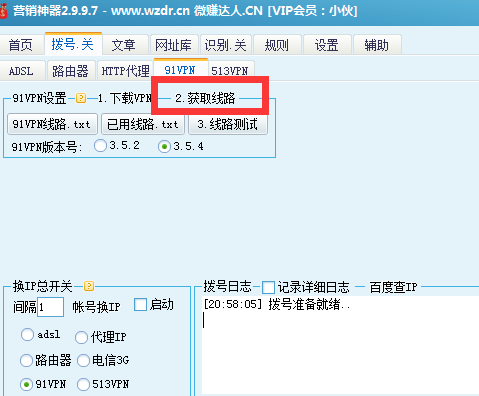
Task: Click the 1.下载VPN link
Action: (x=125, y=98)
